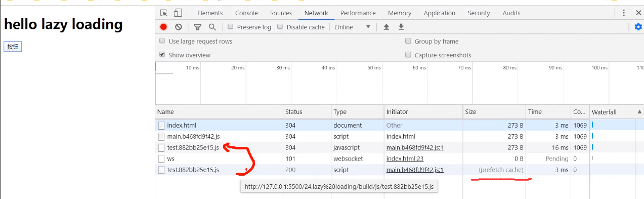Click the 16 ms time cell

tap(561, 147)
